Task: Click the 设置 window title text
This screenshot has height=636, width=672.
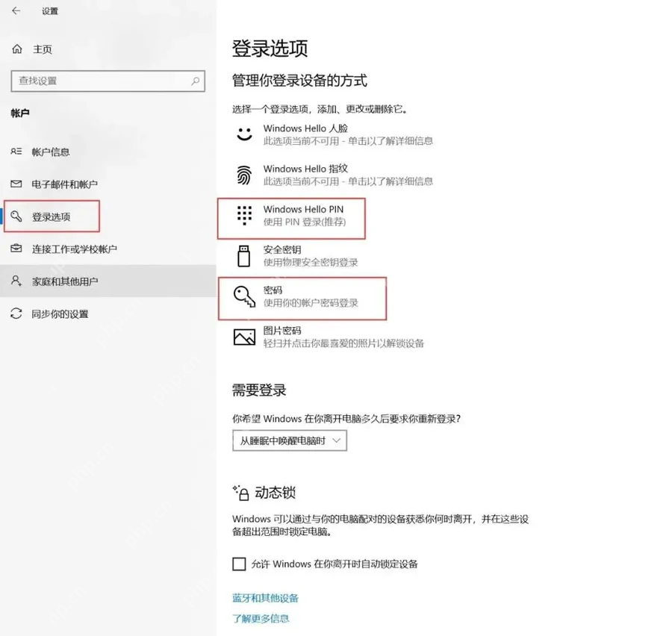Action: (x=50, y=11)
